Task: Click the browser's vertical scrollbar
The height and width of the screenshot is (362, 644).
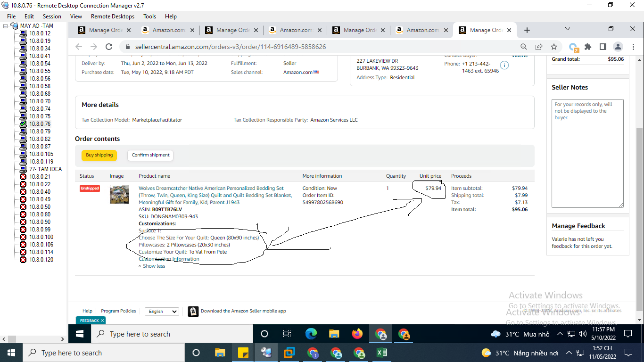Action: click(x=640, y=219)
